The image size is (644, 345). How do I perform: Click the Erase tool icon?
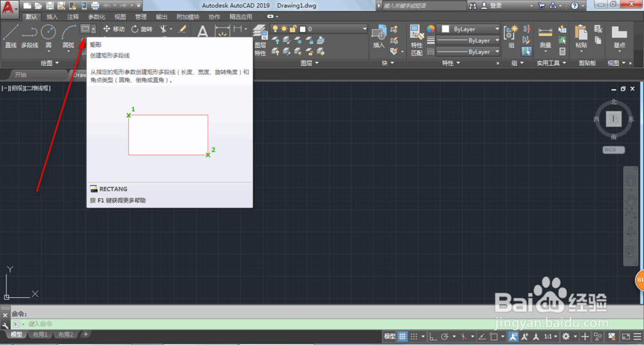tap(182, 29)
